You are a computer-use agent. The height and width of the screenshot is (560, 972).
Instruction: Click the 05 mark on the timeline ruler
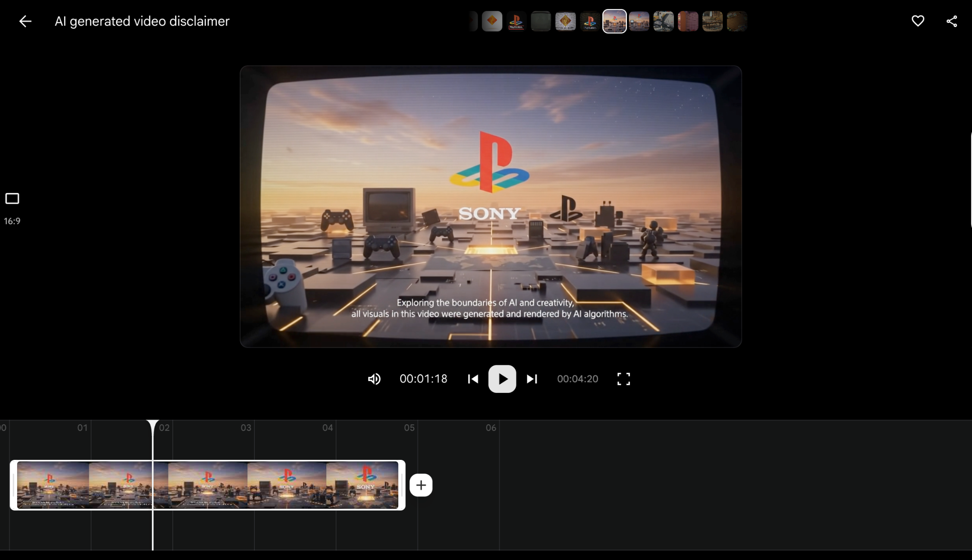point(409,428)
